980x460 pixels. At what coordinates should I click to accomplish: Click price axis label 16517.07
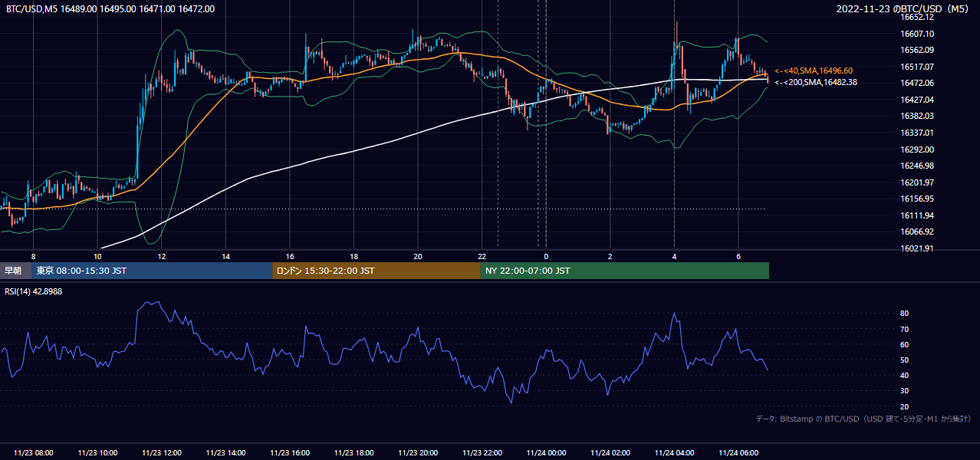click(916, 67)
